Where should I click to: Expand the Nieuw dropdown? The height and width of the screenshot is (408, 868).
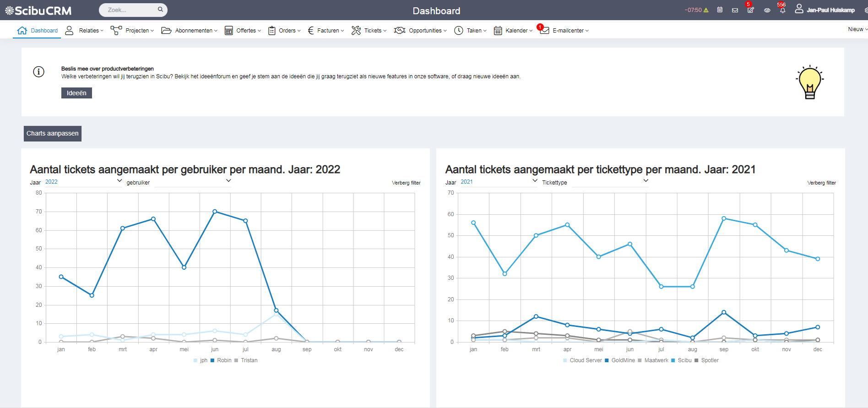[x=857, y=29]
